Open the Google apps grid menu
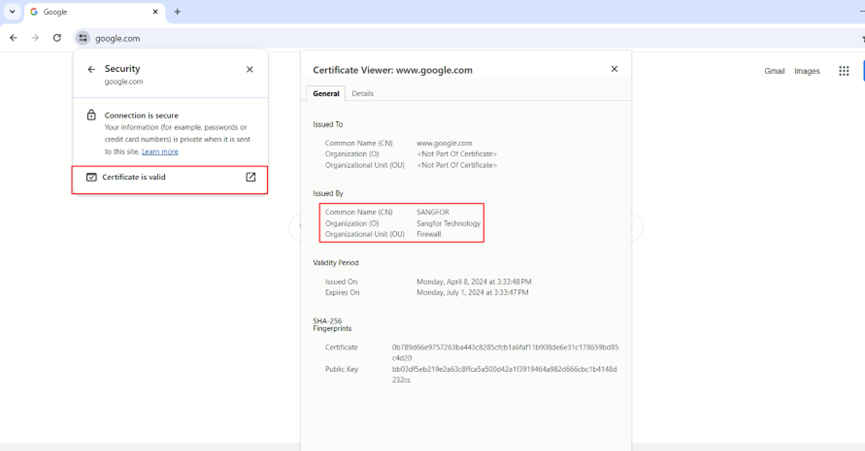The height and width of the screenshot is (451, 865). click(x=844, y=71)
